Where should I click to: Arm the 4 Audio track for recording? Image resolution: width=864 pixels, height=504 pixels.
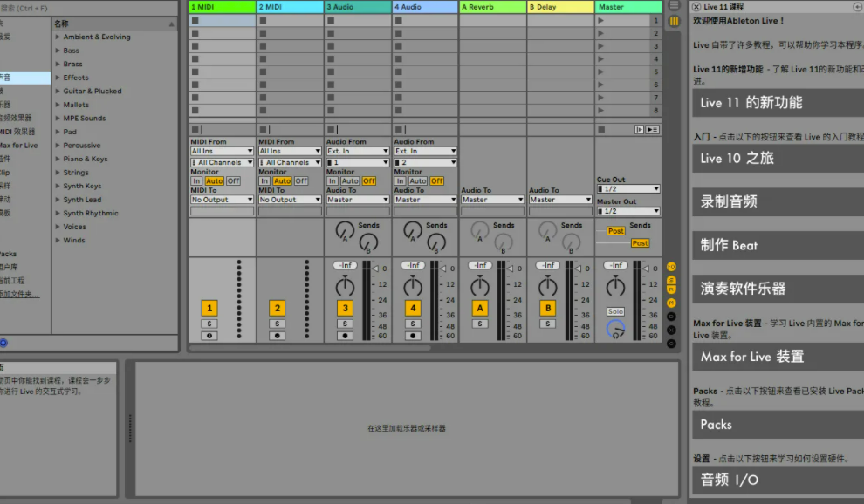(413, 336)
